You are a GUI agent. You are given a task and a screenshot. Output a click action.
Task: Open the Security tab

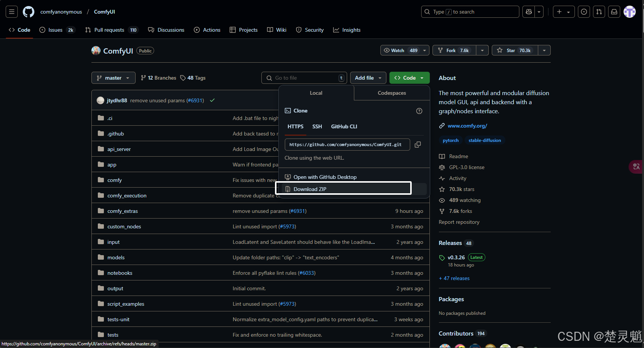click(310, 30)
